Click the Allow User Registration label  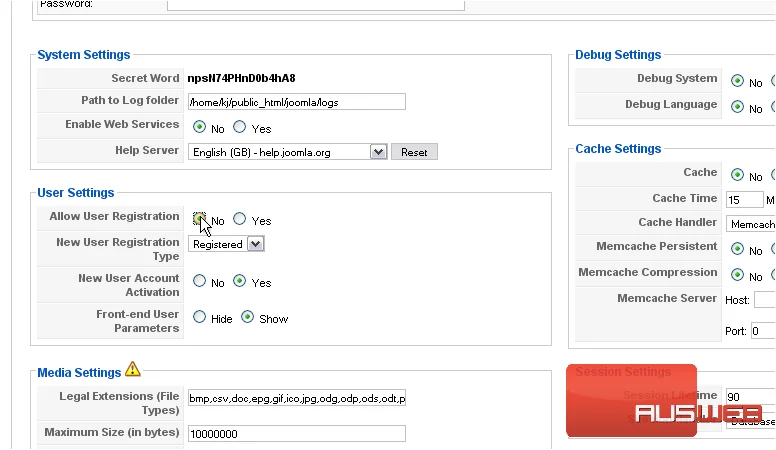(114, 216)
